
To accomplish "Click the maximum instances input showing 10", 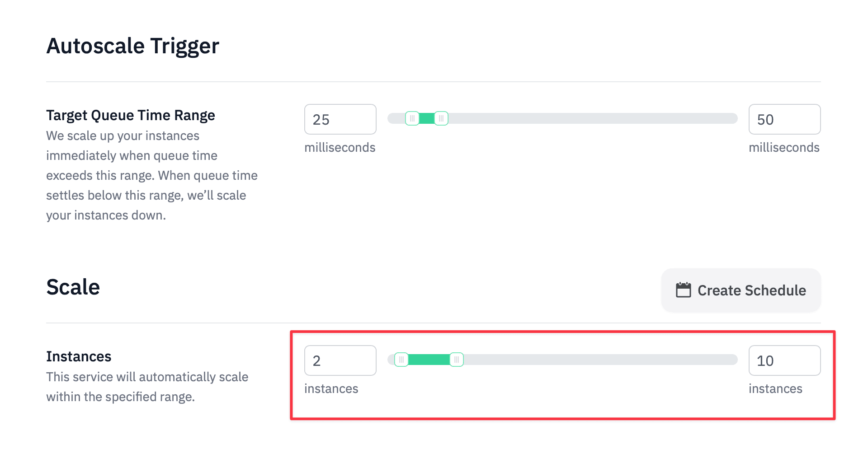I will [x=784, y=360].
